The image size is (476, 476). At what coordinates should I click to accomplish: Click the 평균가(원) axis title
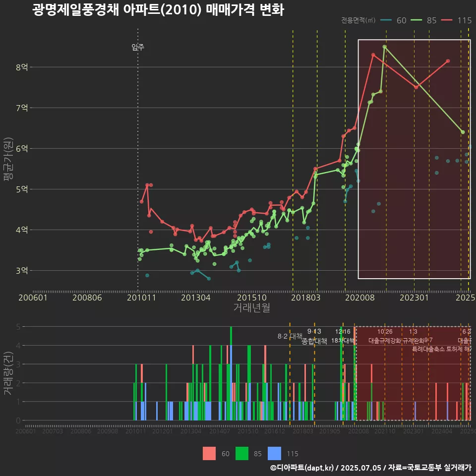[x=8, y=159]
